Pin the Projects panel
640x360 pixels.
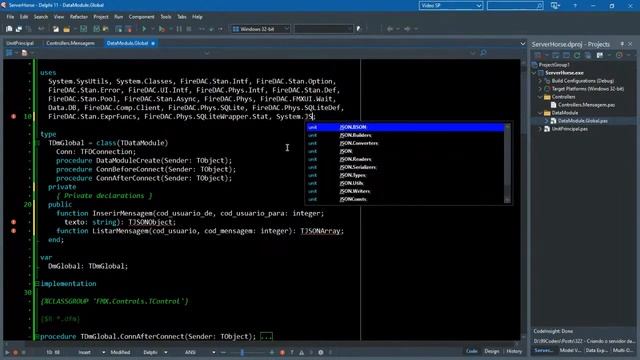[622, 44]
